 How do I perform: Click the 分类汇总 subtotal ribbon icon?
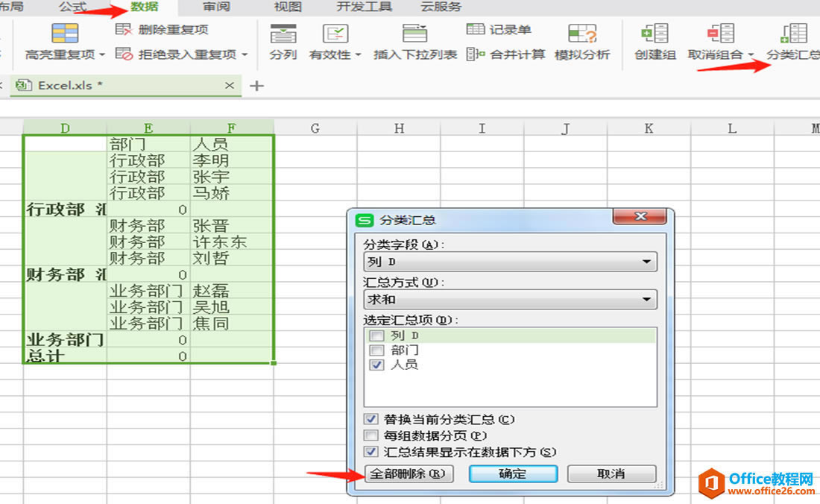pos(794,34)
